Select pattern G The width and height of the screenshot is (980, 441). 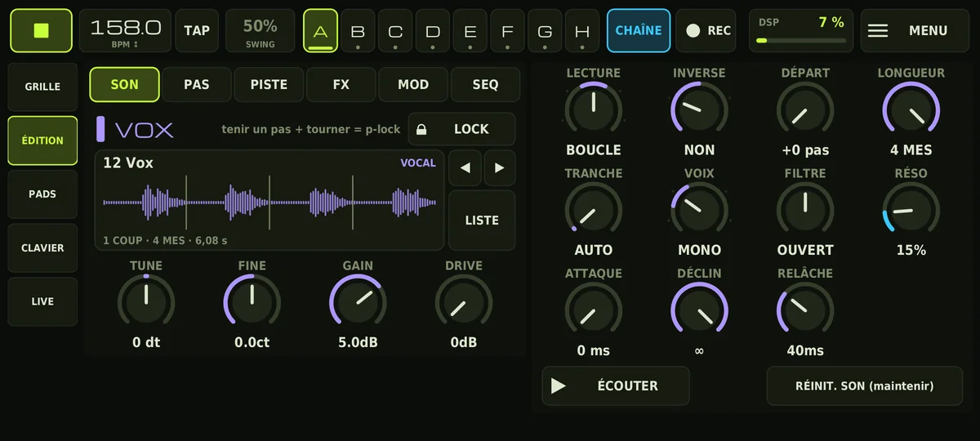[545, 30]
